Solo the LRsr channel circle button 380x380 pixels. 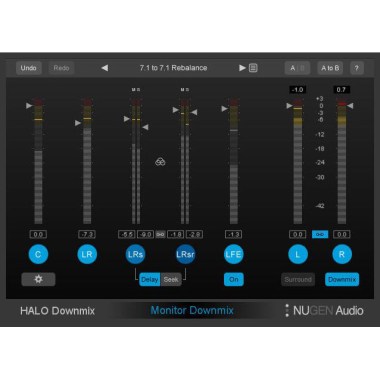click(x=185, y=254)
